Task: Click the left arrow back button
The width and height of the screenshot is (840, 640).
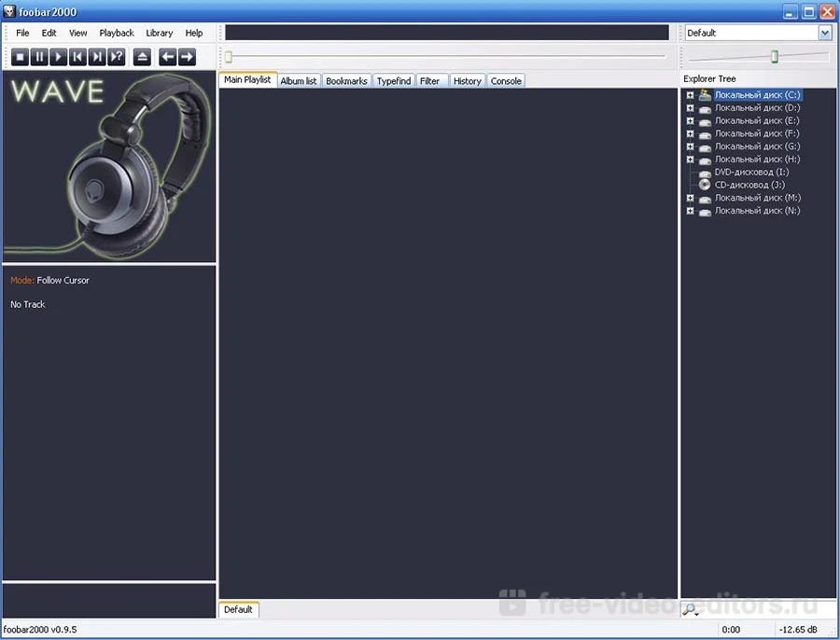Action: pyautogui.click(x=167, y=57)
